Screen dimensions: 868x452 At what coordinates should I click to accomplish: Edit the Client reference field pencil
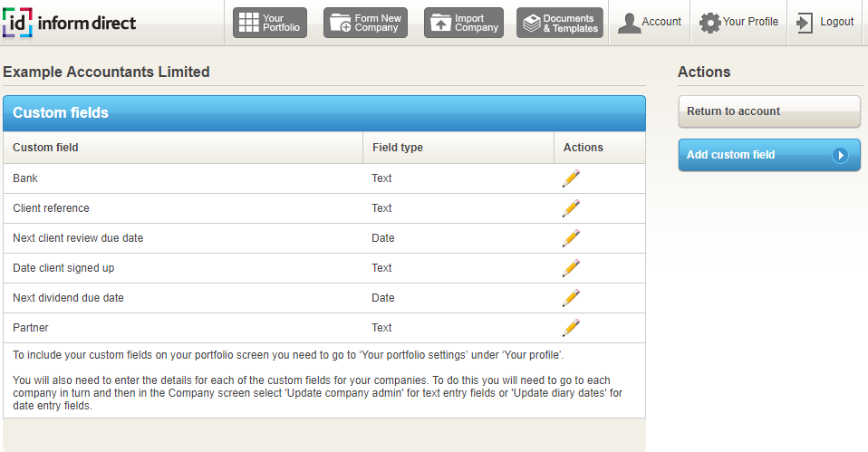[x=571, y=208]
